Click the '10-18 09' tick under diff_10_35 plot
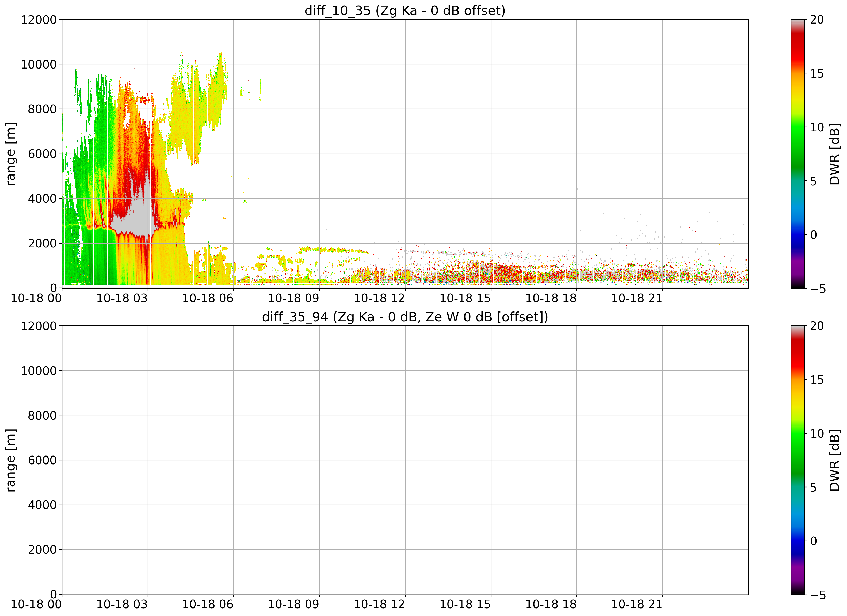Viewport: 847px width, 616px height. click(x=294, y=298)
